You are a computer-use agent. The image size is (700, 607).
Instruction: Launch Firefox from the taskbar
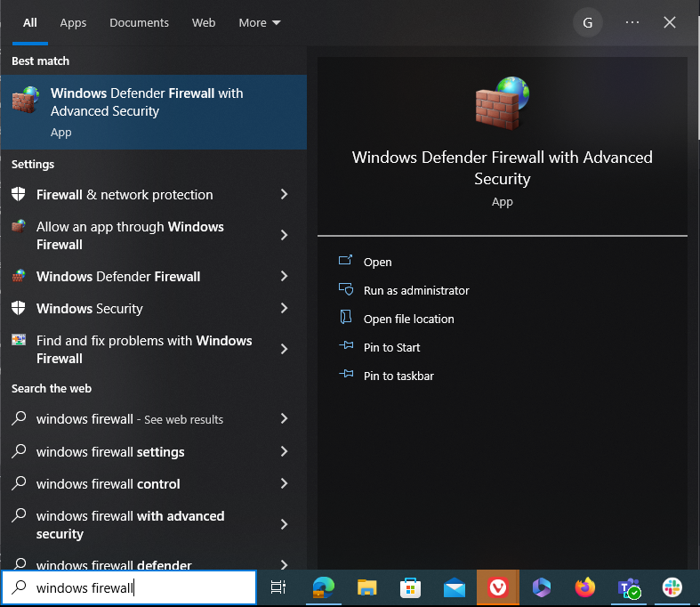pos(585,587)
